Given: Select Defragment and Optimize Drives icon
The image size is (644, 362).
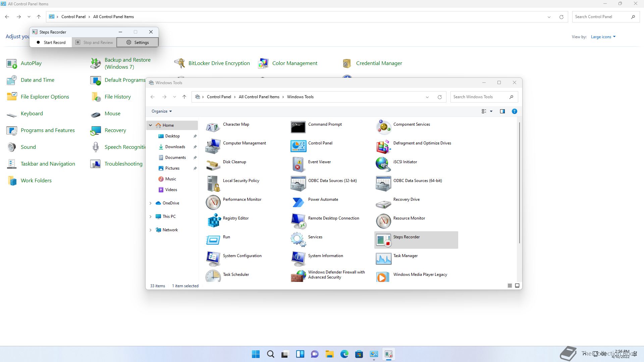Looking at the screenshot, I should click(x=383, y=146).
